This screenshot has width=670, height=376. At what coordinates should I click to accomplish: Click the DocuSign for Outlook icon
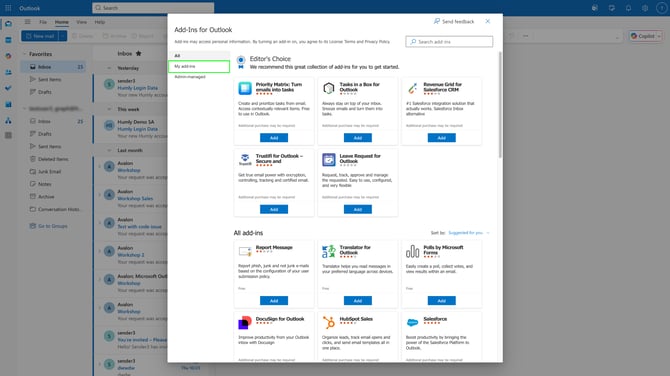pos(245,323)
